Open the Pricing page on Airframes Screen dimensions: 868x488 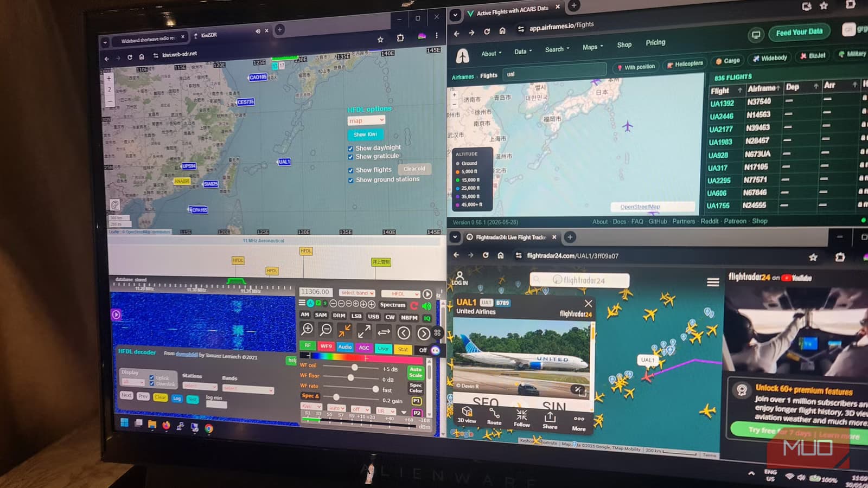(x=655, y=42)
